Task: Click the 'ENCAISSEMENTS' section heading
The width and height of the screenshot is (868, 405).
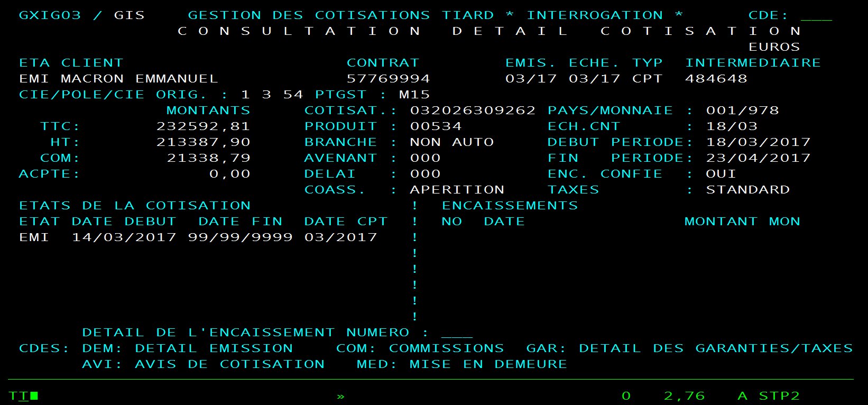Action: click(x=510, y=206)
